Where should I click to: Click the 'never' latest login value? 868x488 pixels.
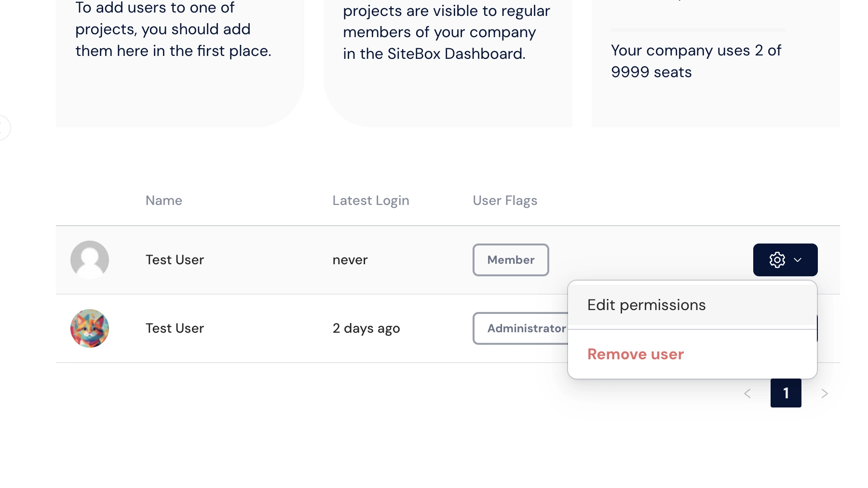(x=350, y=260)
